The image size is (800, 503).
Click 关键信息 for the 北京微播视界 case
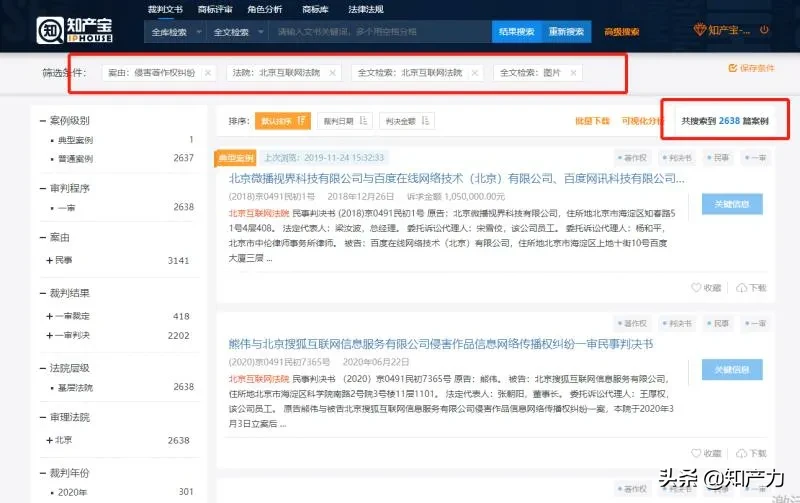[732, 204]
